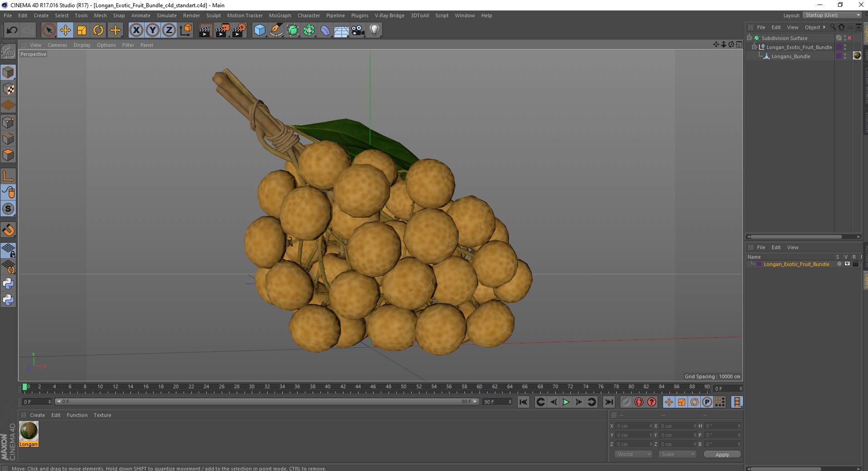Viewport: 868px width, 471px height.
Task: Toggle Autokeying button
Action: tap(639, 402)
